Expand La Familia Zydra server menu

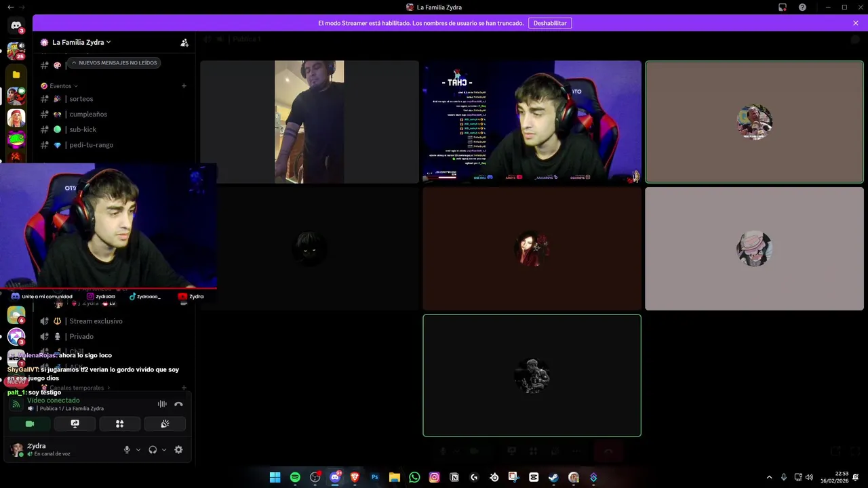81,42
